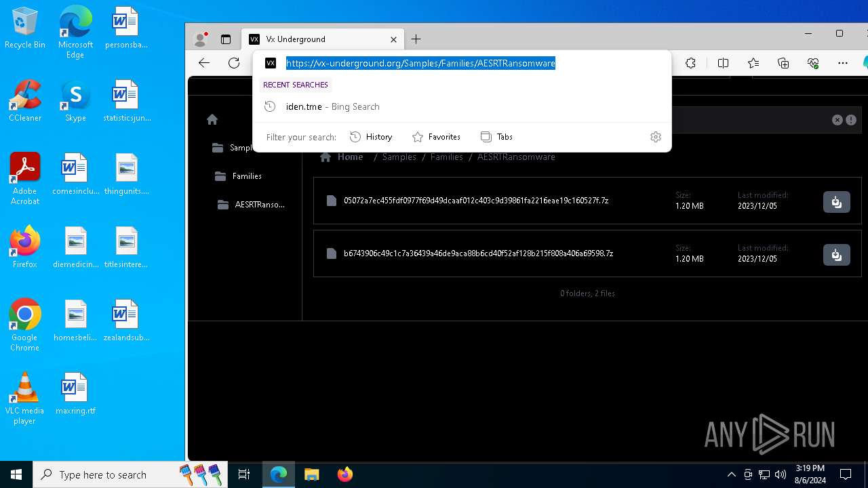Select thingunits... image file on desktop
The image size is (868, 488).
coord(126,174)
